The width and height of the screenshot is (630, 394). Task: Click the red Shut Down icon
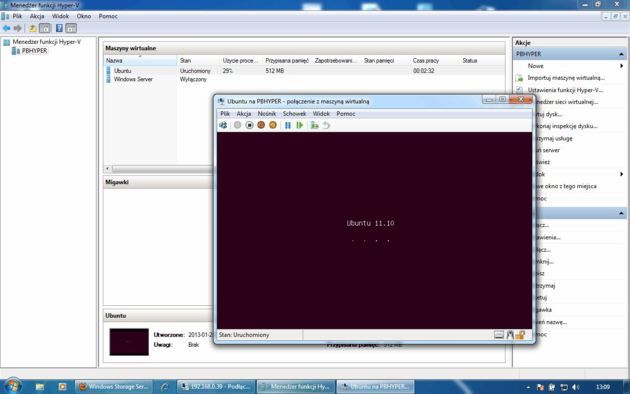pos(261,125)
